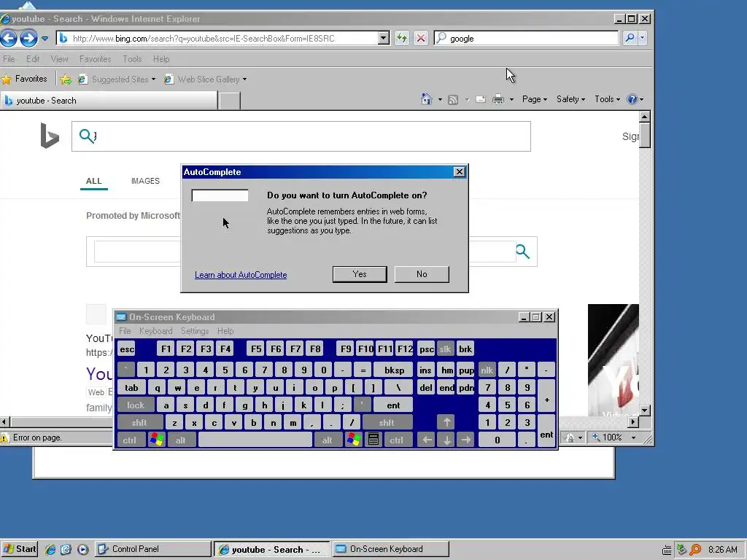Screen dimensions: 747x560
Task: Open the On-Screen Keyboard Keyboard menu
Action: point(156,331)
